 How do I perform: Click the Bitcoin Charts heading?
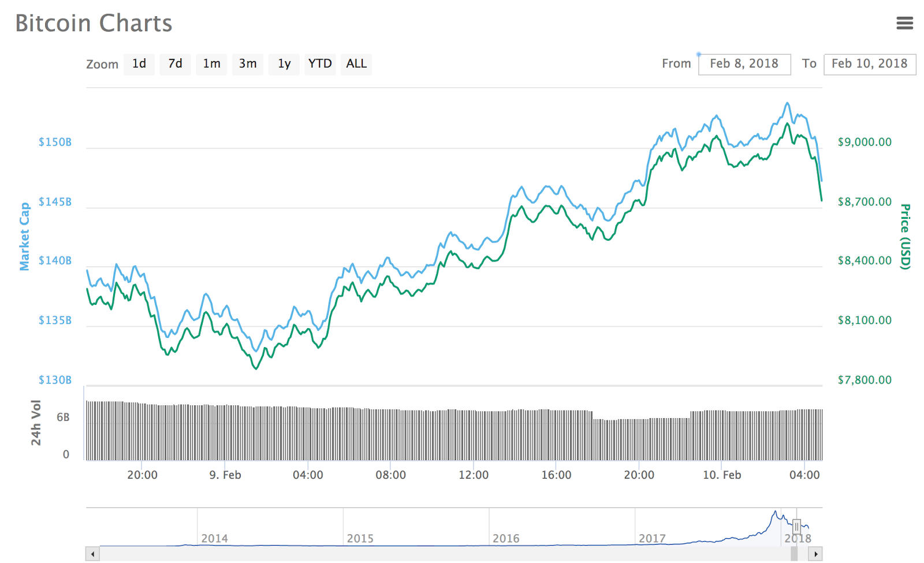coord(94,23)
